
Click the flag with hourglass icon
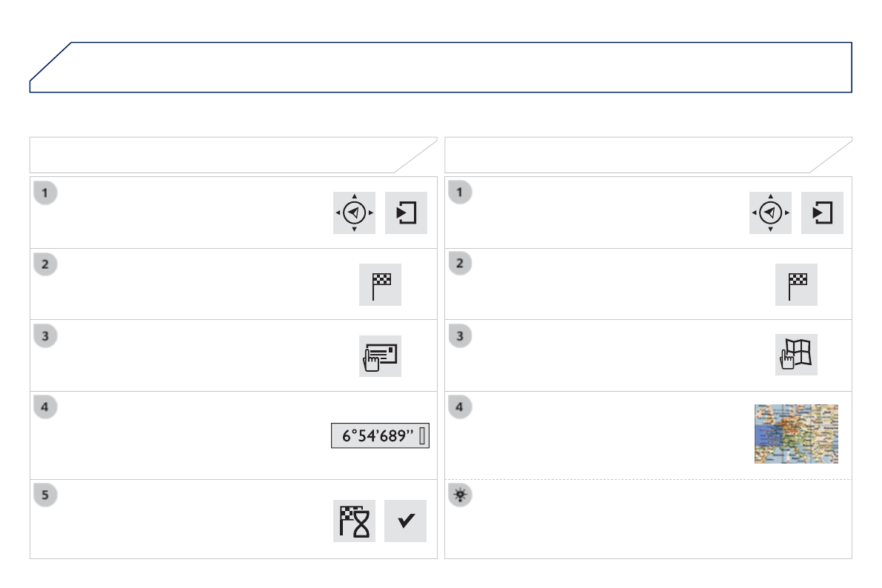coord(354,521)
